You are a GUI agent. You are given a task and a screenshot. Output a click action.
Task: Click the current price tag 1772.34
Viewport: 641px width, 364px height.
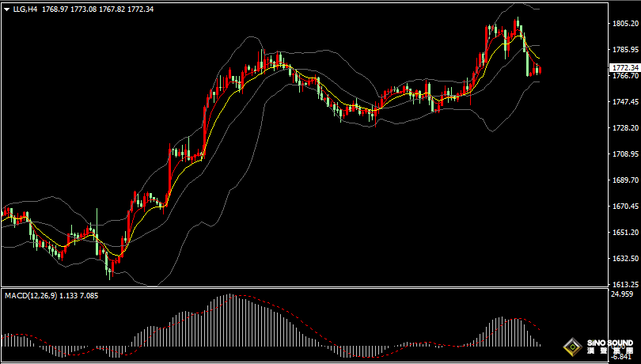point(625,67)
